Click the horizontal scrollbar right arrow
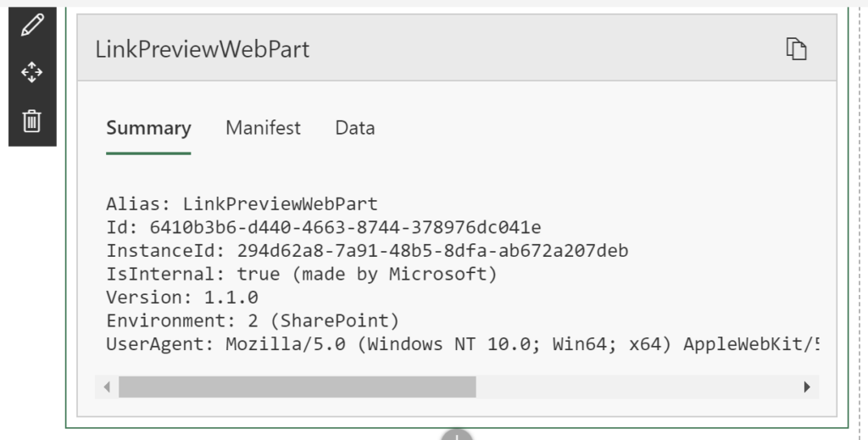The height and width of the screenshot is (440, 868). (807, 387)
